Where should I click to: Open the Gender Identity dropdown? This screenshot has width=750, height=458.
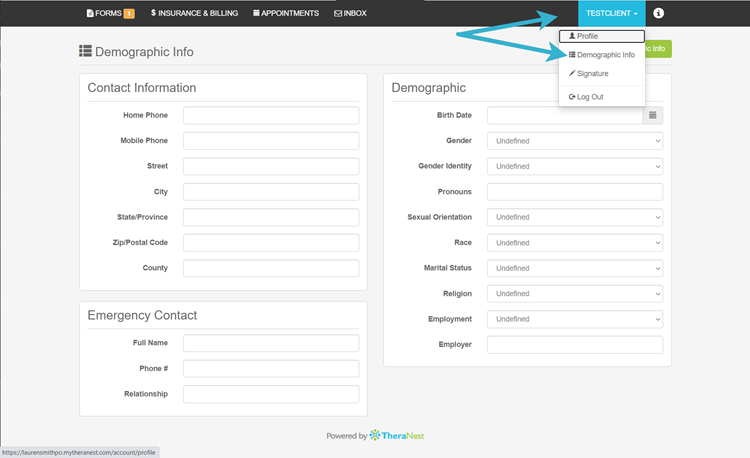pos(574,166)
